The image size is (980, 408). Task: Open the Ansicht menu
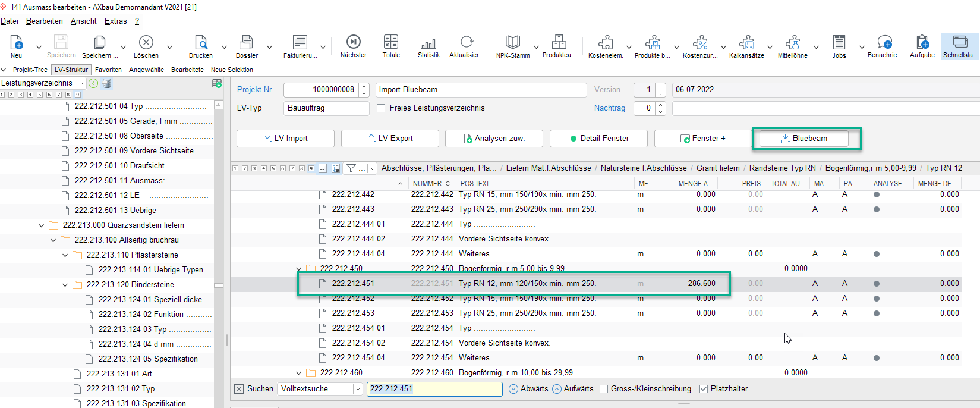pos(83,21)
